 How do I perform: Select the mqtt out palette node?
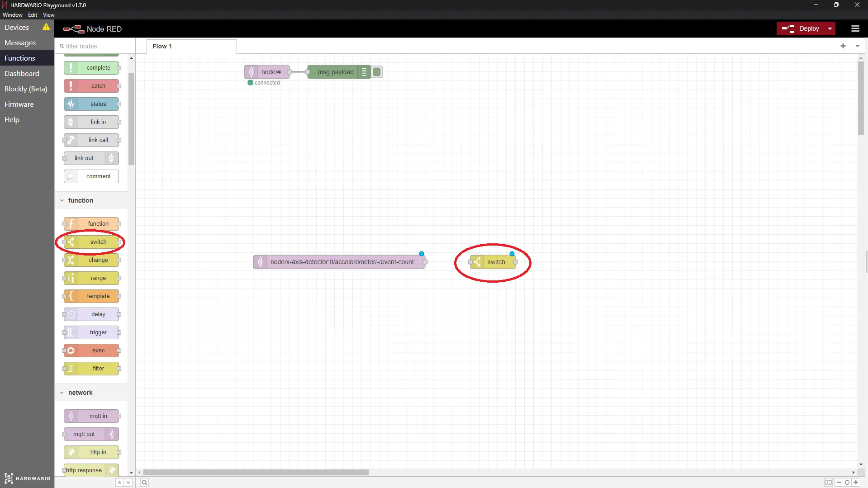coord(91,434)
